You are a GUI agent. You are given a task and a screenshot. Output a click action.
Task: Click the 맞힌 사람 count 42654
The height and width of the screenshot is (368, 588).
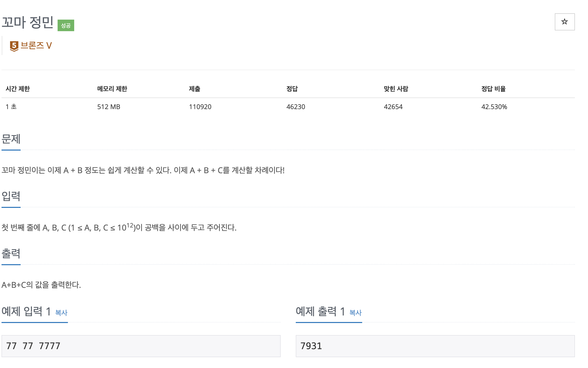(393, 107)
